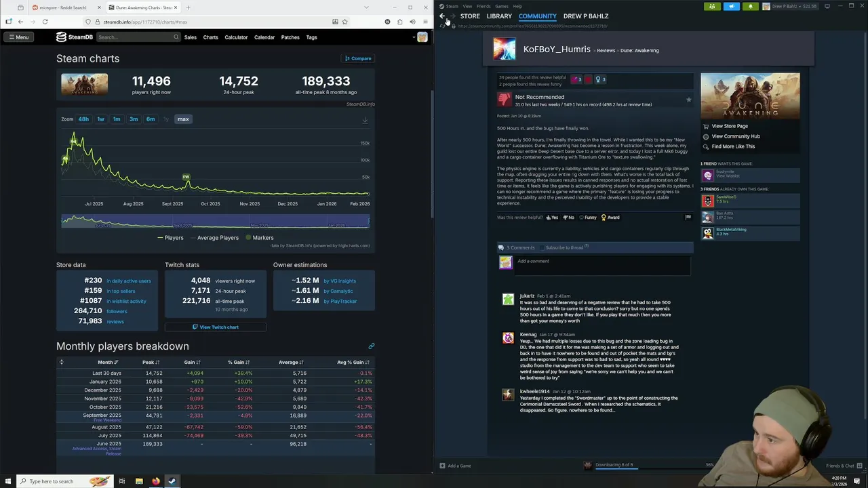Open SteamDB Menu button
868x488 pixels.
(18, 37)
